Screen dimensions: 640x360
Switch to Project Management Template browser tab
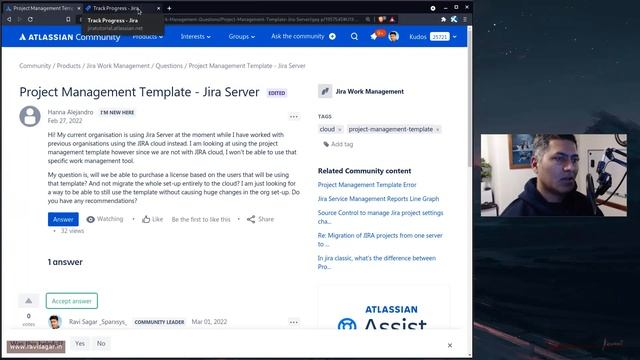coord(42,8)
